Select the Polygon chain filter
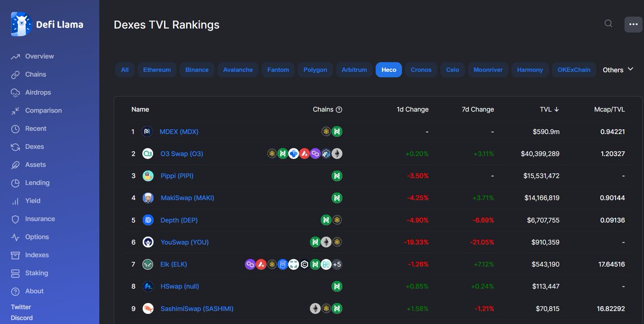The height and width of the screenshot is (324, 644). (315, 70)
